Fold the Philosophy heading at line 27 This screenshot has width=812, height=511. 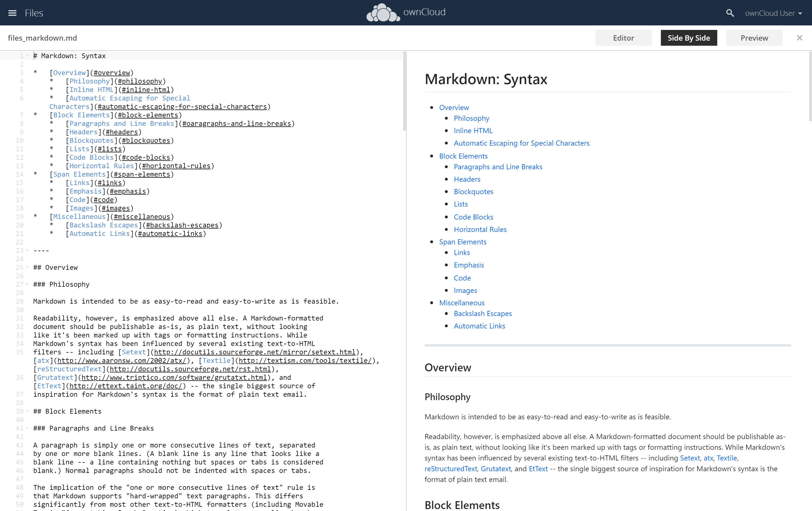click(27, 284)
